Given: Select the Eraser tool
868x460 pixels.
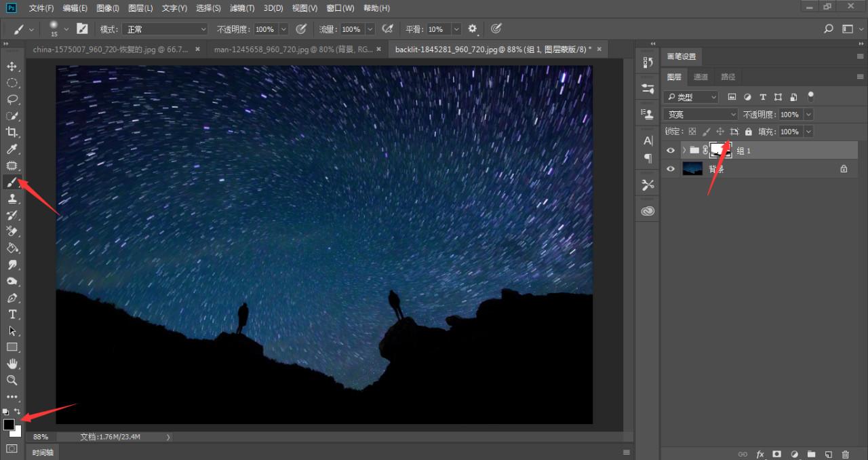Looking at the screenshot, I should click(x=12, y=232).
